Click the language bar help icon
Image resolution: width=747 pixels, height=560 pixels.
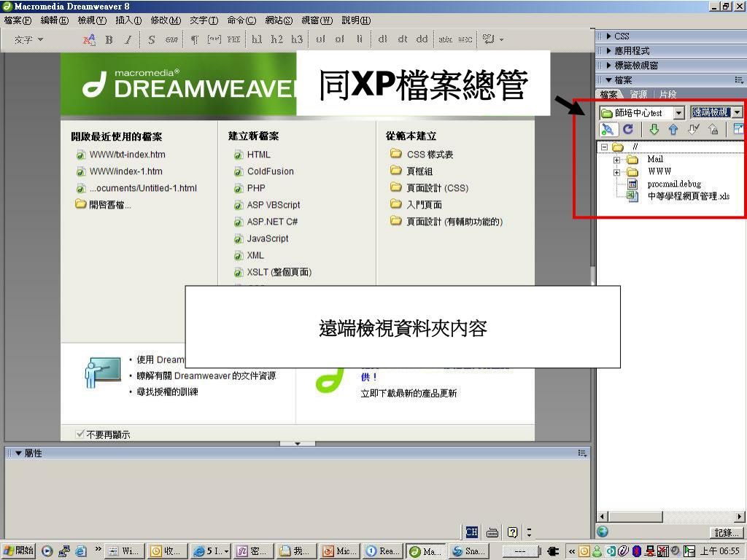point(513,532)
